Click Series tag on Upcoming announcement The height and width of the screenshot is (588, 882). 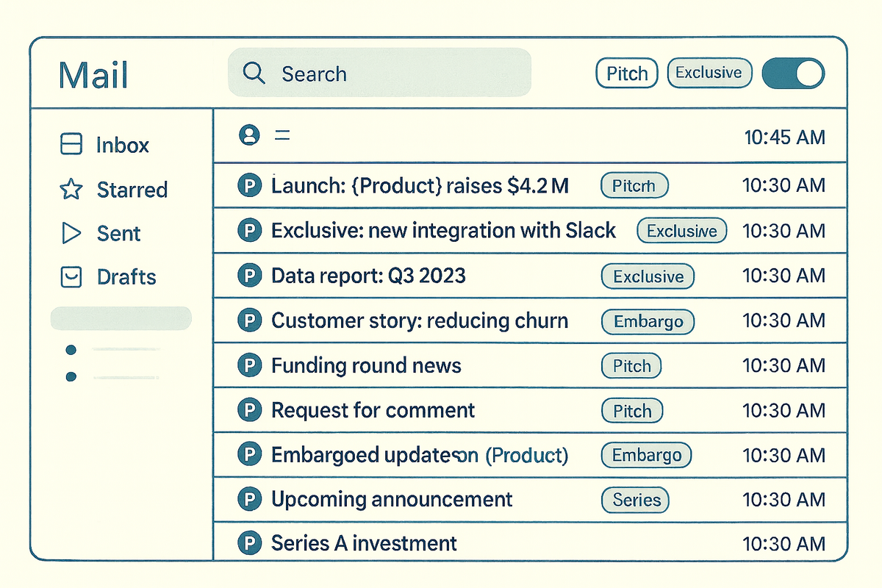click(x=636, y=500)
